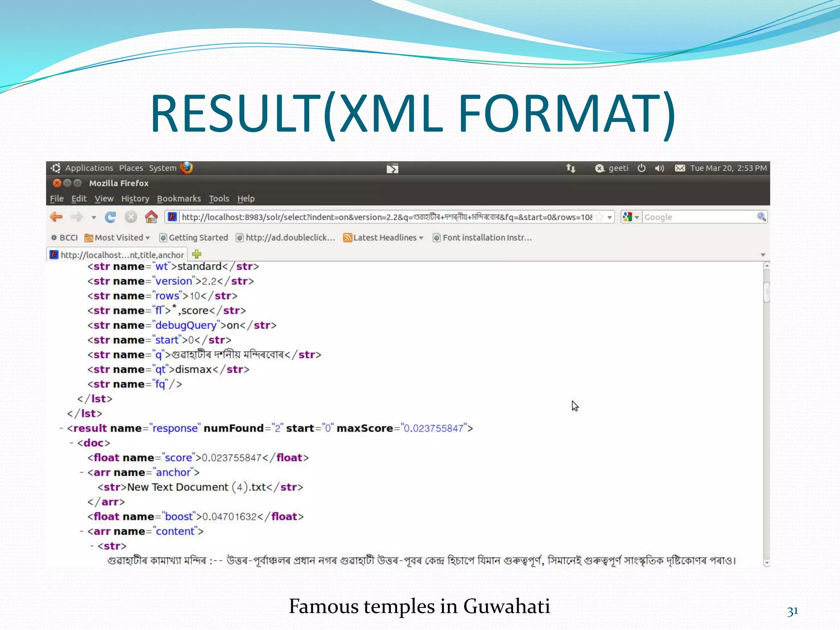Click inside the Google search box
This screenshot has width=840, height=630.
(699, 217)
